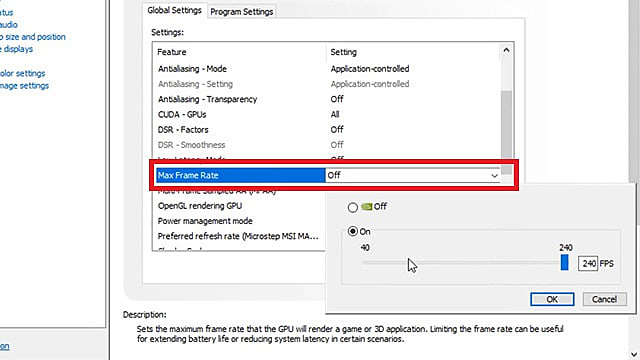Select the Antialiasing - Transparency feature

(207, 99)
